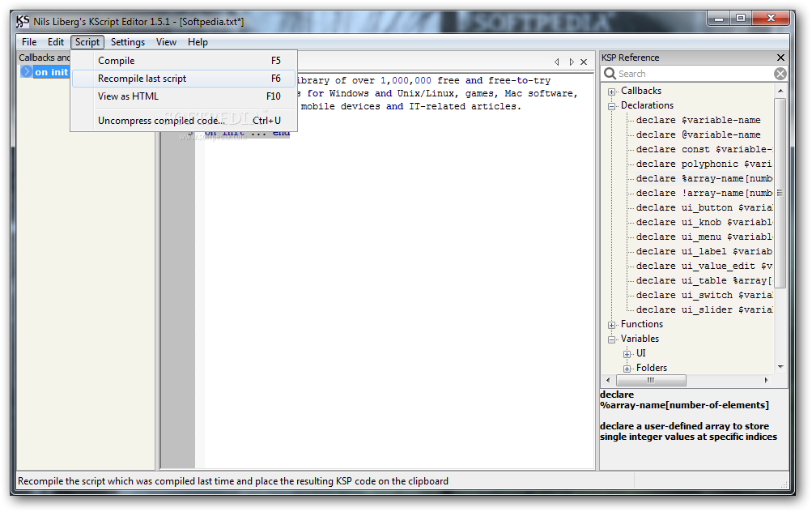Select 'declare !array-name' entry
This screenshot has height=512, width=812.
704,193
